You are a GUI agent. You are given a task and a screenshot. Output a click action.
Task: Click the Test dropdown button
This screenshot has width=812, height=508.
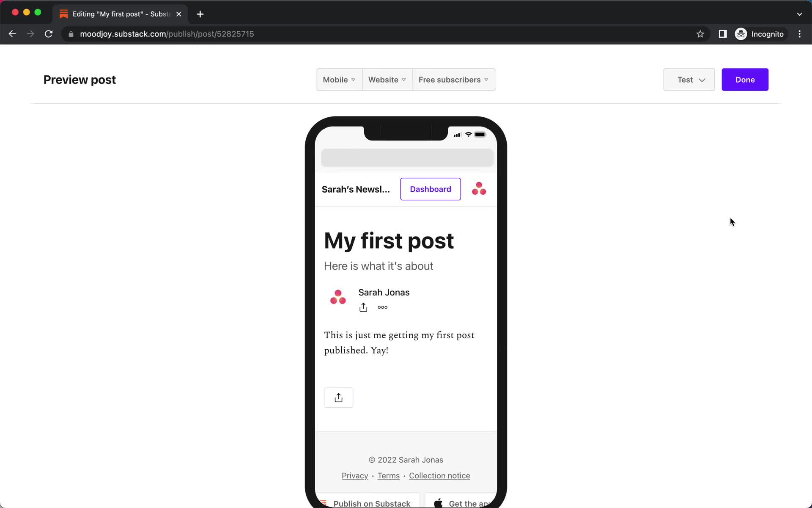(689, 79)
